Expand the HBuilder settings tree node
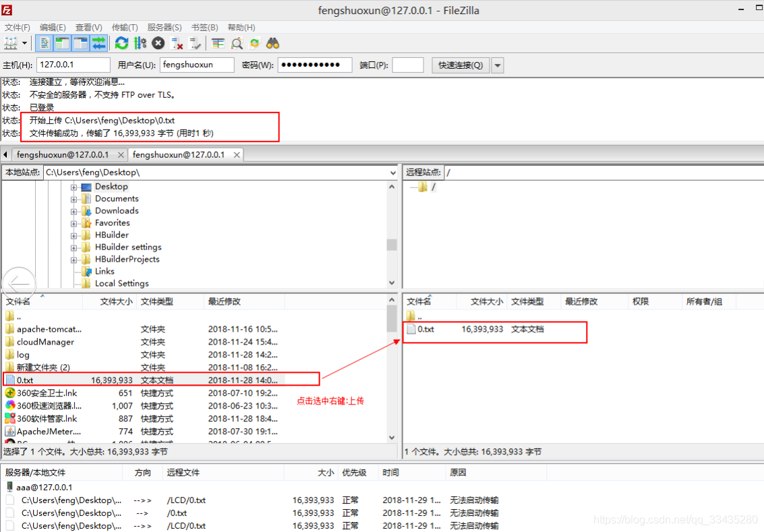 [74, 248]
